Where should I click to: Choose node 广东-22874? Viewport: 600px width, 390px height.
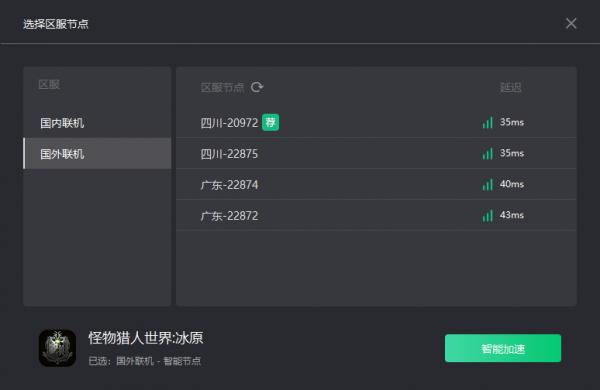tap(376, 184)
